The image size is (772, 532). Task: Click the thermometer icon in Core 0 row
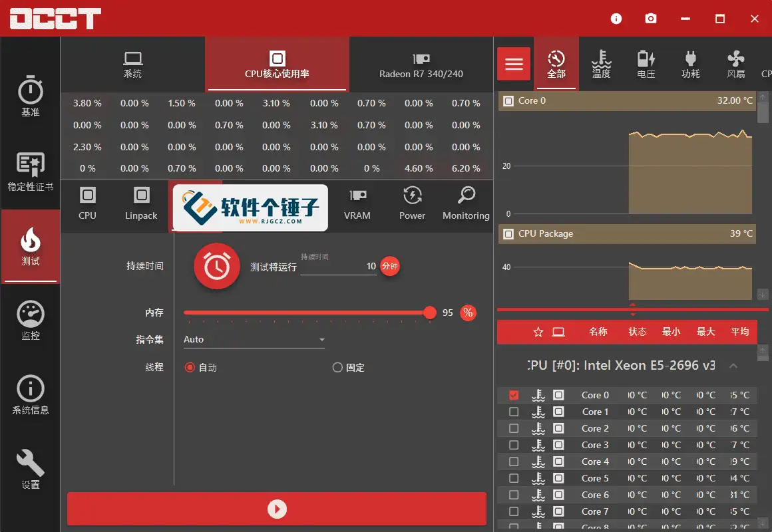tap(538, 395)
